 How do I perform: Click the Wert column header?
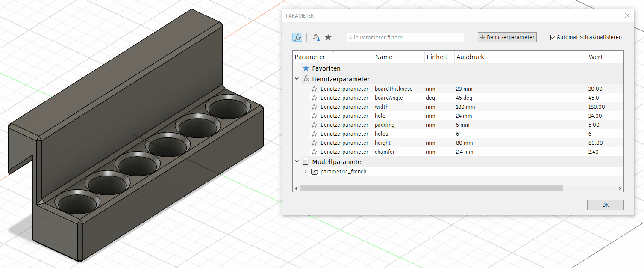click(605, 57)
